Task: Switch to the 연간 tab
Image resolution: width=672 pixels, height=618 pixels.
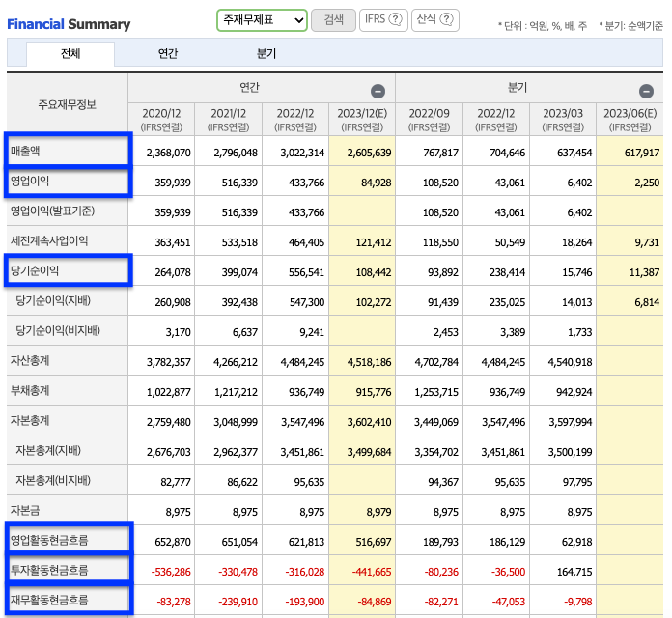Action: pos(168,53)
